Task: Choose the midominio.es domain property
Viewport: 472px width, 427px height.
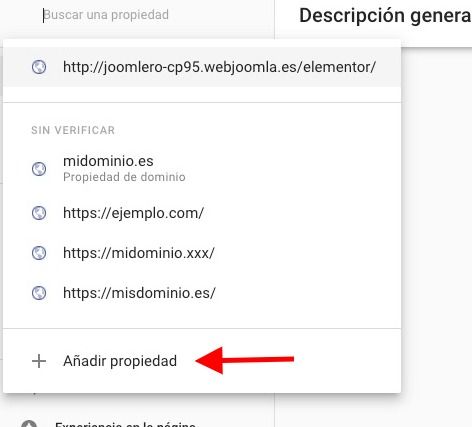Action: coord(202,169)
